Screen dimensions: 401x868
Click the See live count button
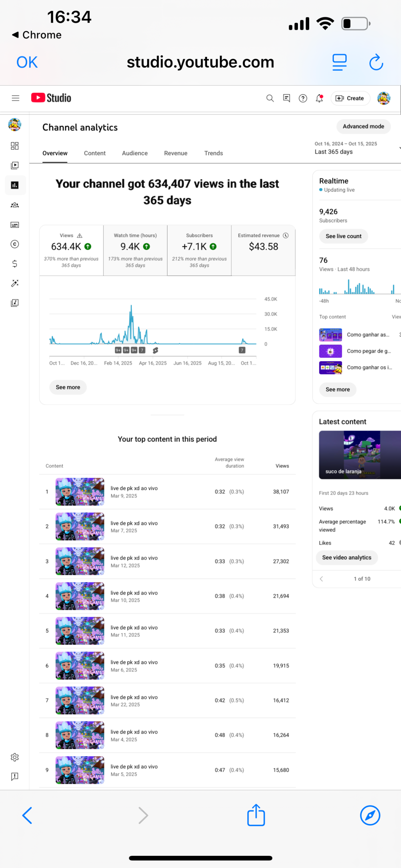click(x=343, y=236)
